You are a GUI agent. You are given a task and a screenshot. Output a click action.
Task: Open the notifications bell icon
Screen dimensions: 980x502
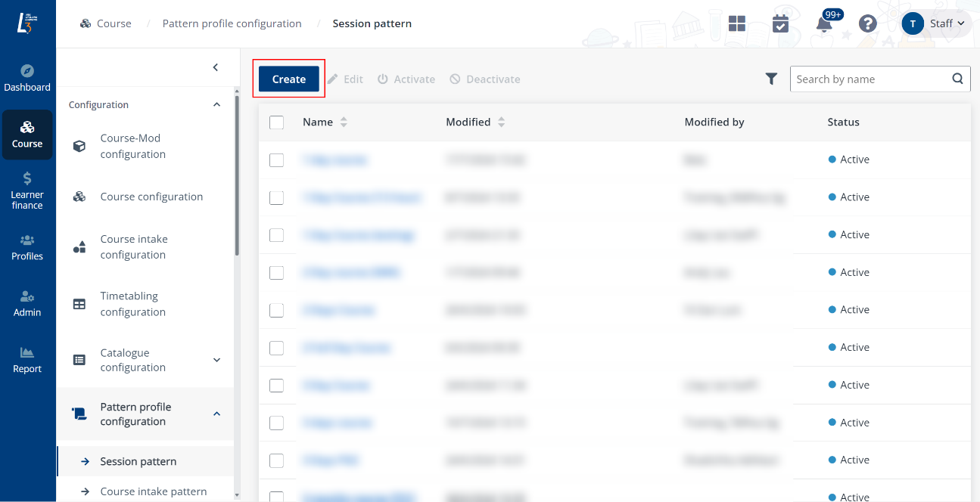[x=824, y=24]
